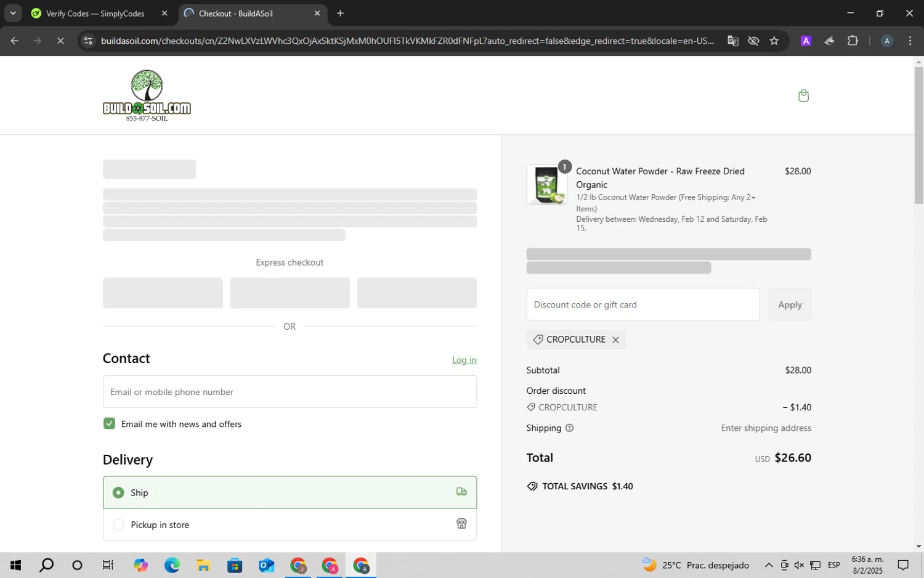The image size is (924, 578).
Task: Click the extension icon beside the purple A
Action: (x=829, y=41)
